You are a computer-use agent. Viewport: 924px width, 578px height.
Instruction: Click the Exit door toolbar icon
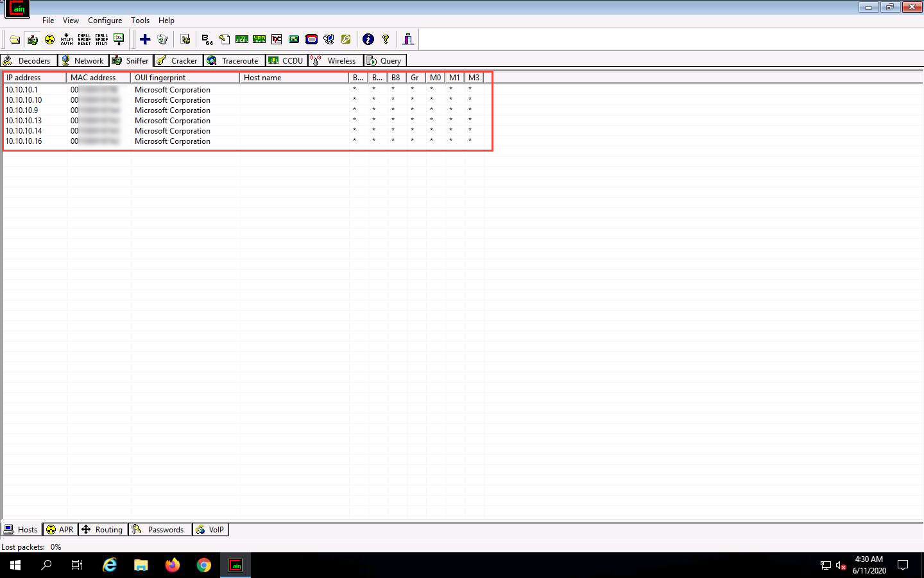tap(408, 39)
